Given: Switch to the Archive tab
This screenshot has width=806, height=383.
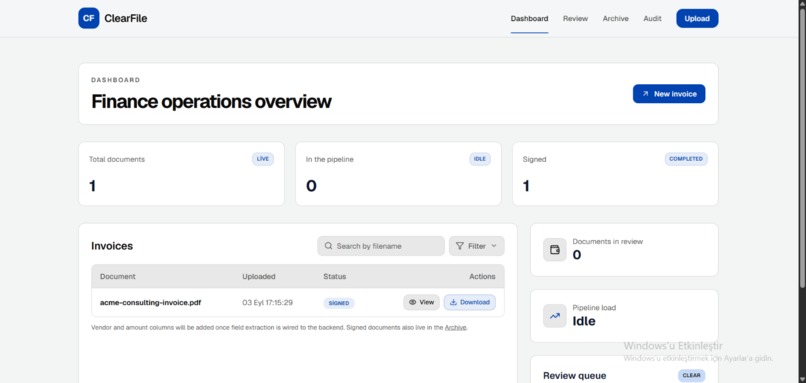Looking at the screenshot, I should 616,19.
